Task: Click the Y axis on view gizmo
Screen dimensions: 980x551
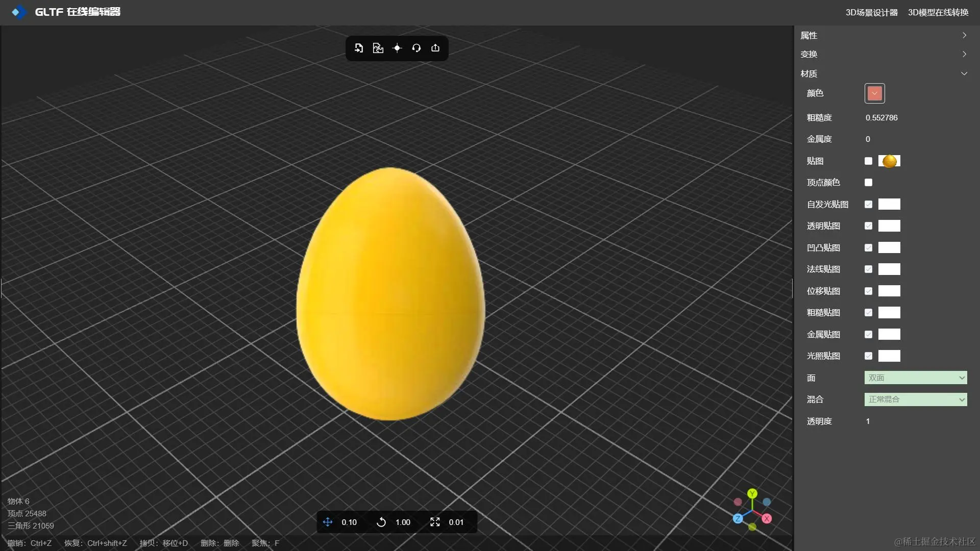Action: [x=752, y=493]
